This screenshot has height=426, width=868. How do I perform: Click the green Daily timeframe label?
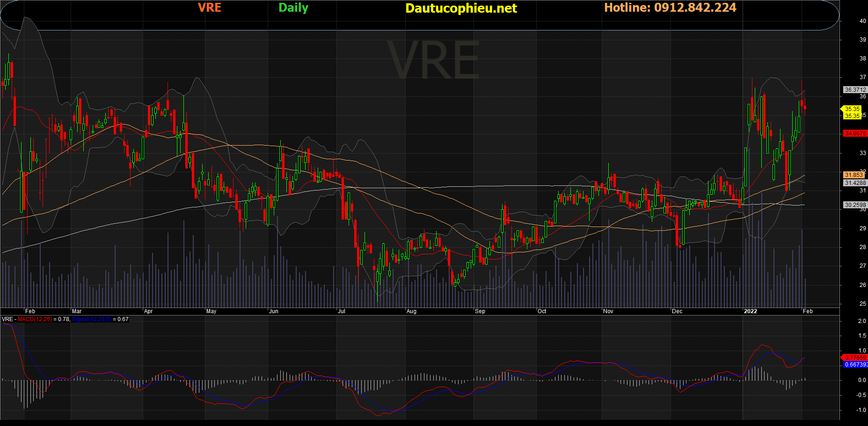pos(293,8)
